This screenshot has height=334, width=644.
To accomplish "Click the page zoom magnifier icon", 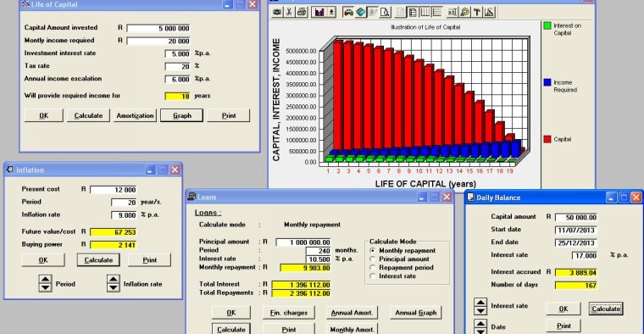I will tap(386, 12).
